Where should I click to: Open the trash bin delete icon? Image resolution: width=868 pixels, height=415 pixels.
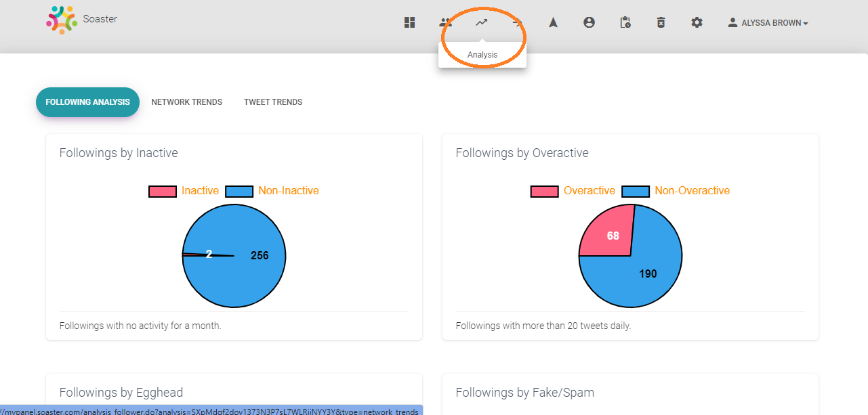(661, 22)
